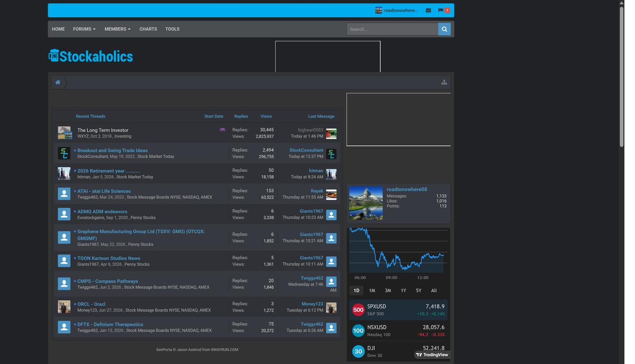Click the SPXUSD 500 badge icon

coord(358,310)
